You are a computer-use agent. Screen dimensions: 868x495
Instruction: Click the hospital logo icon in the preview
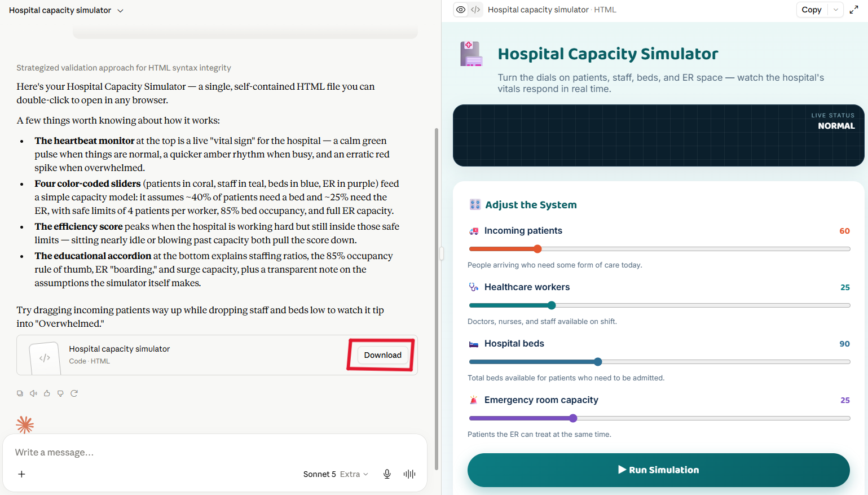pyautogui.click(x=472, y=54)
